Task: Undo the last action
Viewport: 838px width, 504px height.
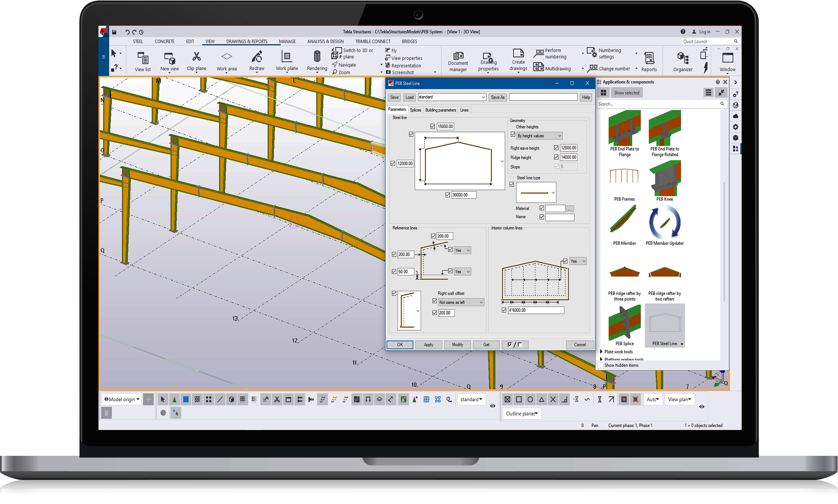Action: [x=127, y=32]
